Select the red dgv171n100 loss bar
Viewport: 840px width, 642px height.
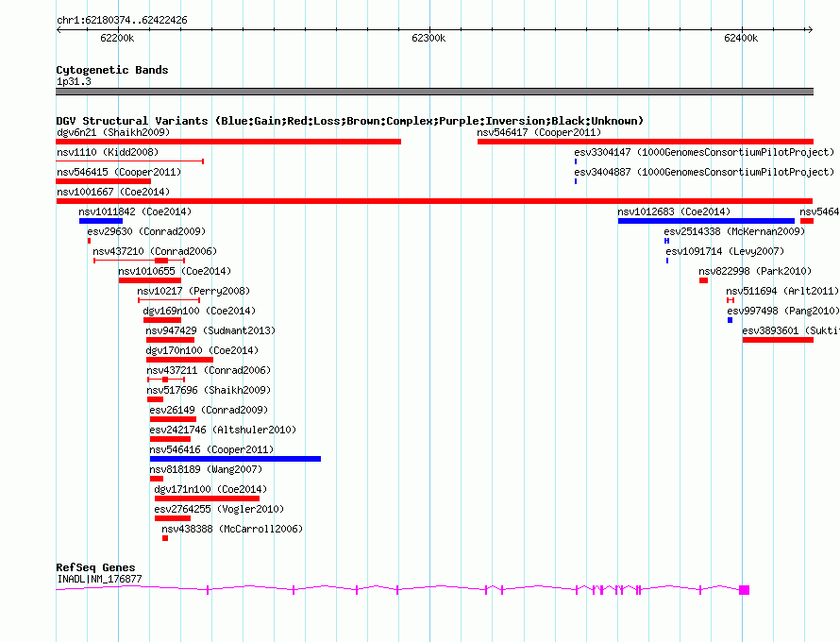207,498
